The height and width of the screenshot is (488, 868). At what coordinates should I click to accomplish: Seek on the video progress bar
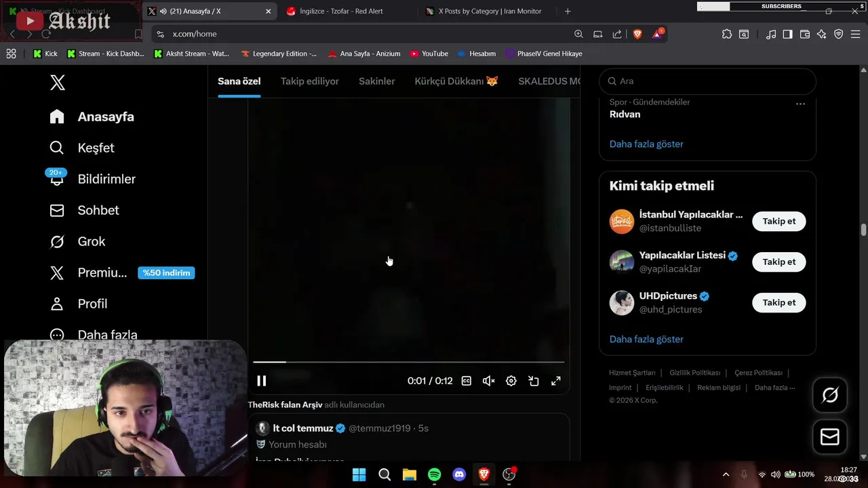point(409,362)
